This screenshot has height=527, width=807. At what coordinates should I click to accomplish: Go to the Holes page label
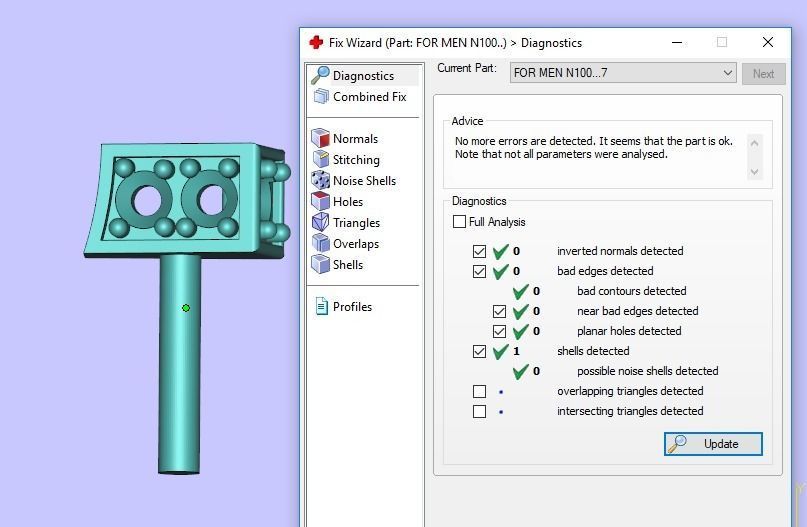[348, 202]
